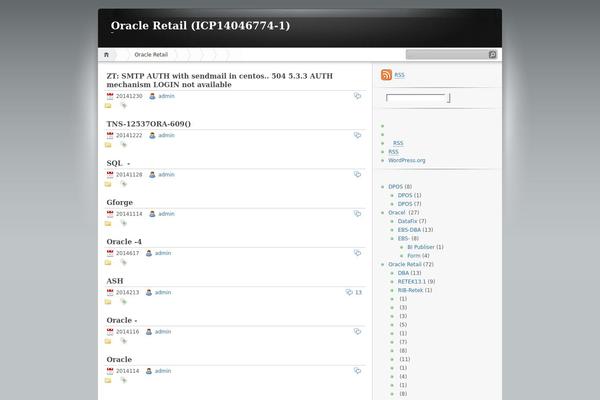Click the tag icon under the ASH post
This screenshot has height=400, width=600.
(123, 302)
